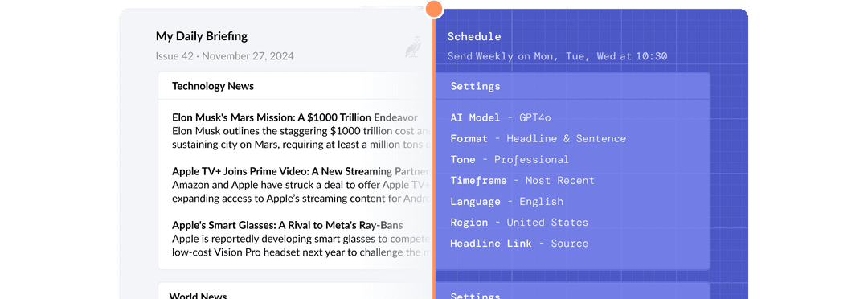Change the Format Headline & Sentence setting
Viewport: 868px width, 299px height.
pos(538,138)
